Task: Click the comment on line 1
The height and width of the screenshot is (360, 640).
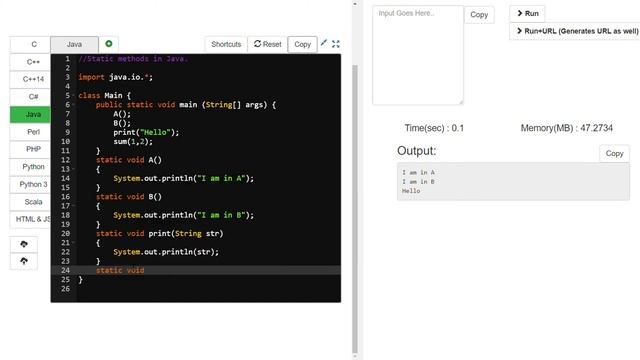Action: click(x=133, y=59)
